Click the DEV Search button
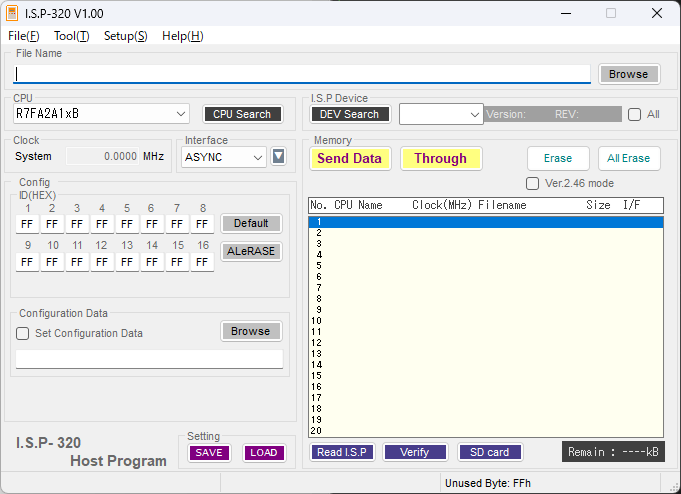The image size is (681, 494). [x=349, y=114]
